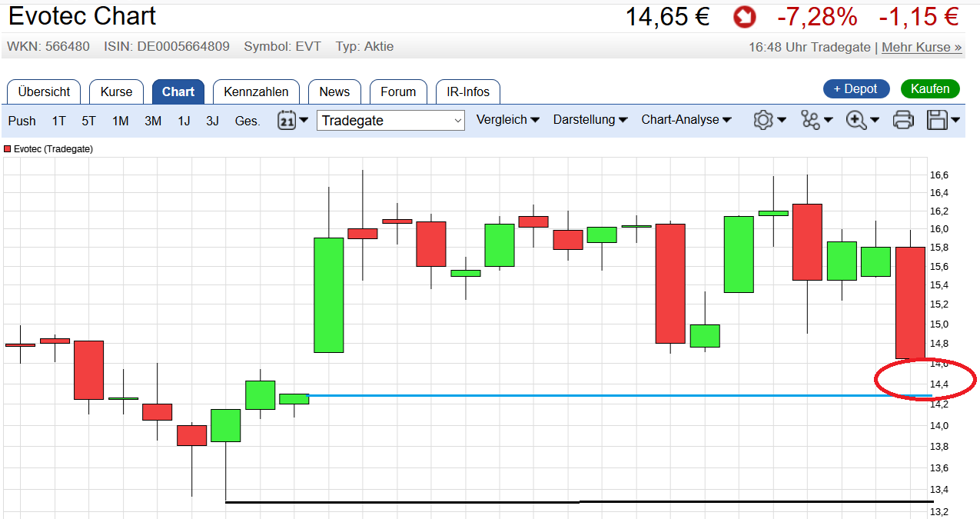Select the 1T timeframe
The width and height of the screenshot is (980, 519).
pyautogui.click(x=59, y=121)
